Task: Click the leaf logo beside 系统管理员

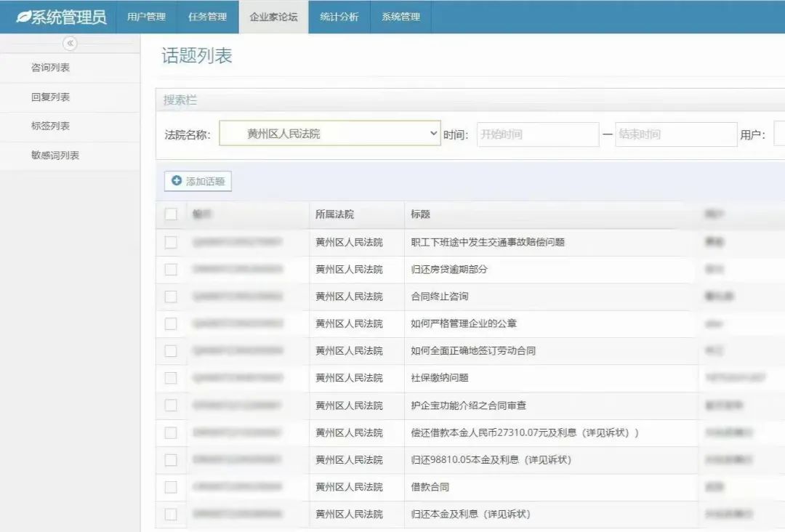Action: [23, 17]
